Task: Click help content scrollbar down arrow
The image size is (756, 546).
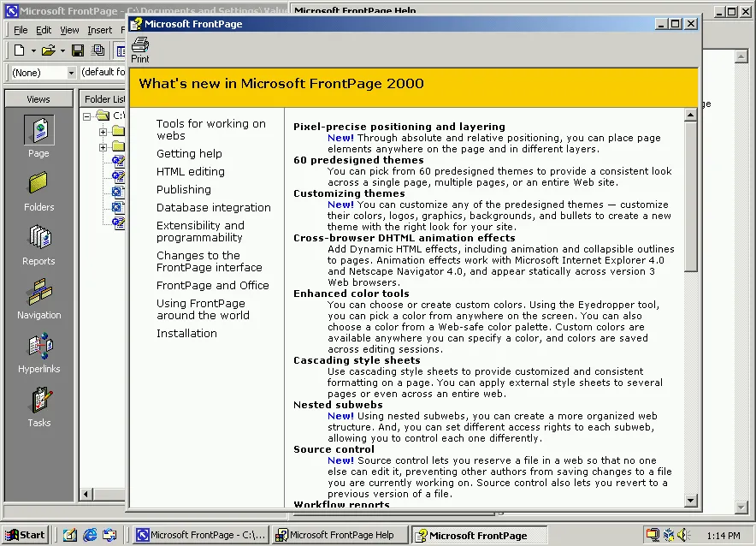Action: click(691, 501)
